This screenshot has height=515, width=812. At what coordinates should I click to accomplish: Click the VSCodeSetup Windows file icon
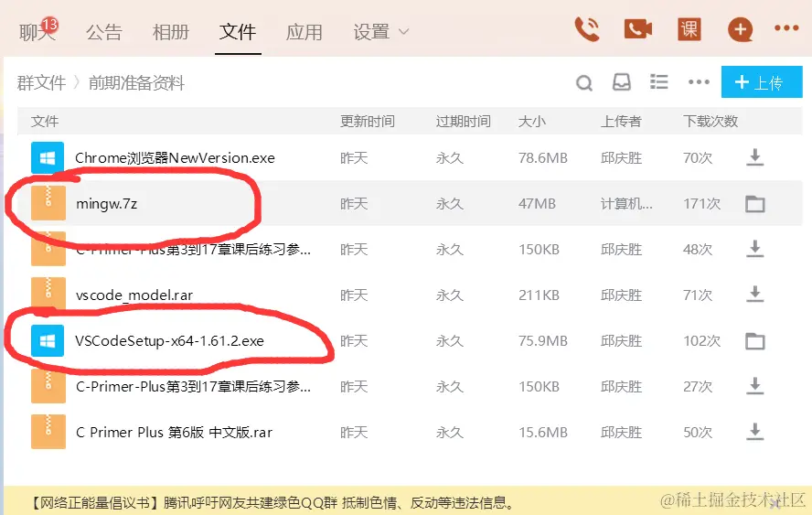click(x=48, y=341)
